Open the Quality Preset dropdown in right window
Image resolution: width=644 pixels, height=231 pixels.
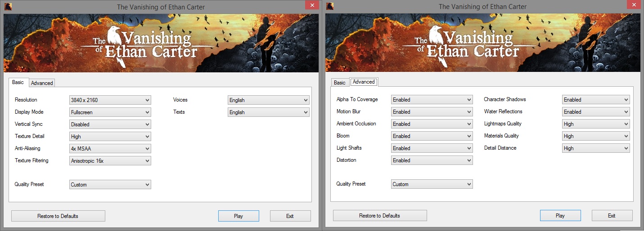point(432,184)
